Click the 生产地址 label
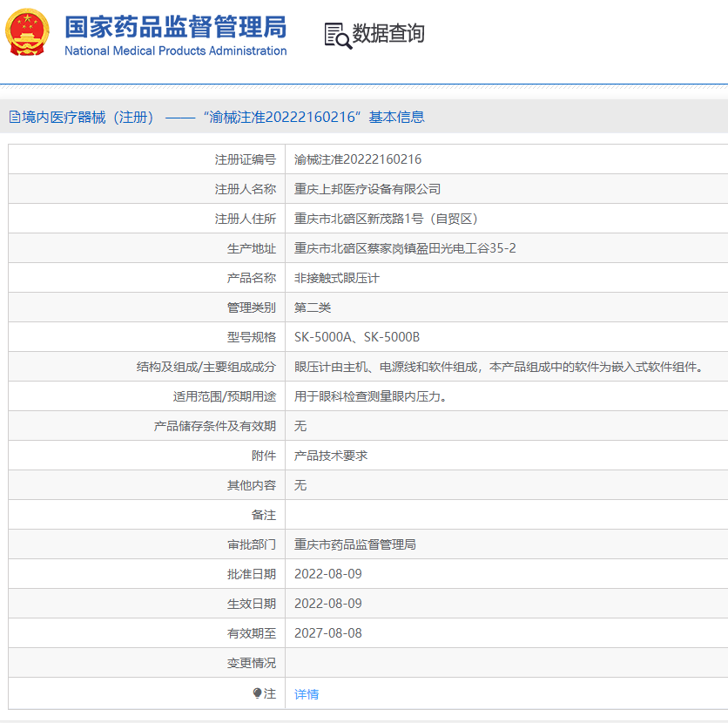Screen dimensions: 728x723 [252, 248]
